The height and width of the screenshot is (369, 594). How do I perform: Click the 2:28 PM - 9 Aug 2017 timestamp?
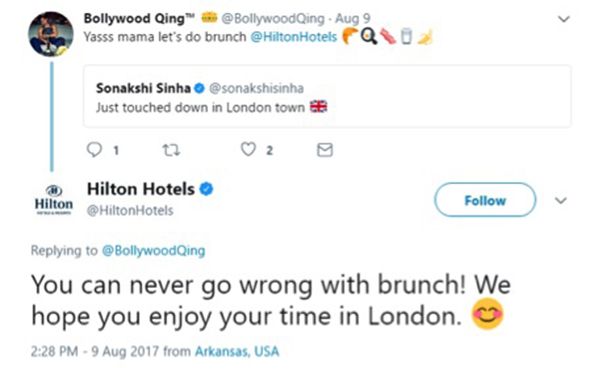coord(95,352)
